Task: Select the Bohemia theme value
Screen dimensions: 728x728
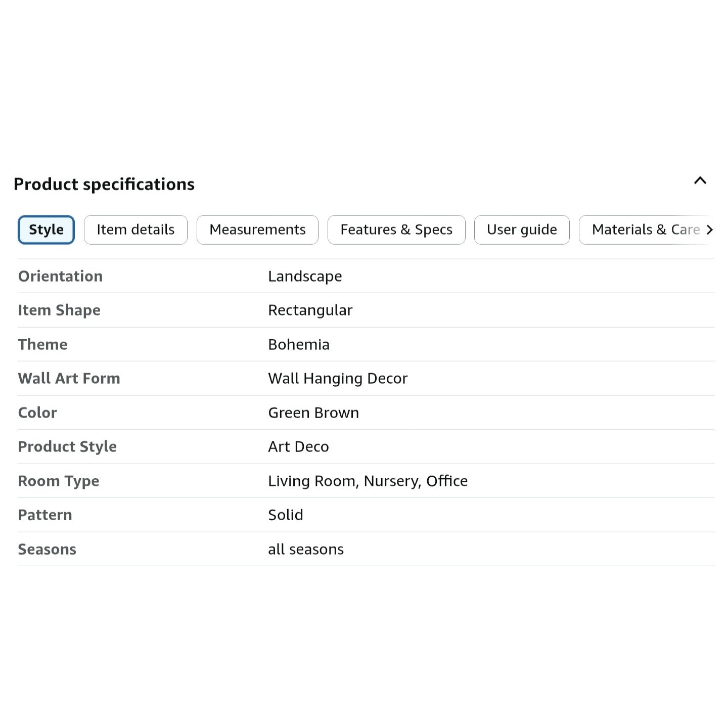Action: pyautogui.click(x=299, y=345)
